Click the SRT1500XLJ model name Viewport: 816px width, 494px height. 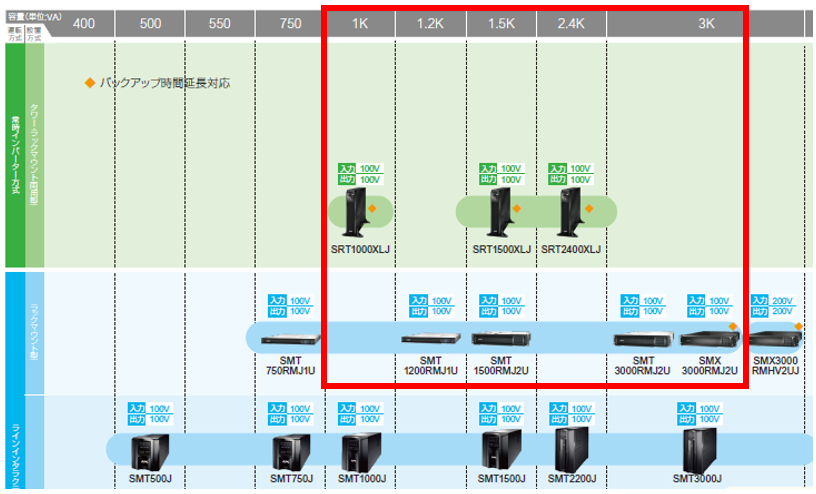pos(501,249)
